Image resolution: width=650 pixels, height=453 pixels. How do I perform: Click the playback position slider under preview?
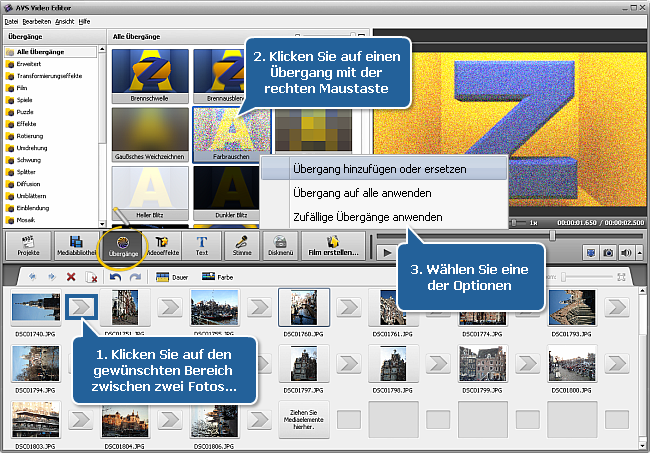click(552, 236)
